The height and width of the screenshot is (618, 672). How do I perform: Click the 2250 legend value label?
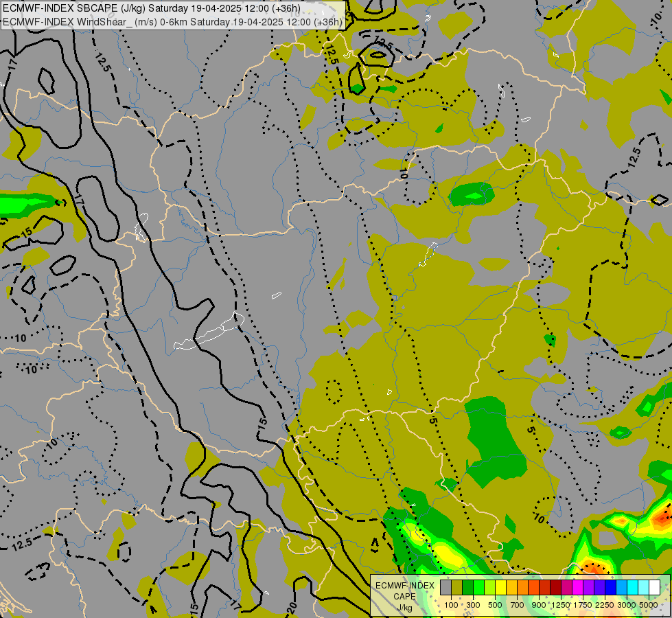[605, 605]
